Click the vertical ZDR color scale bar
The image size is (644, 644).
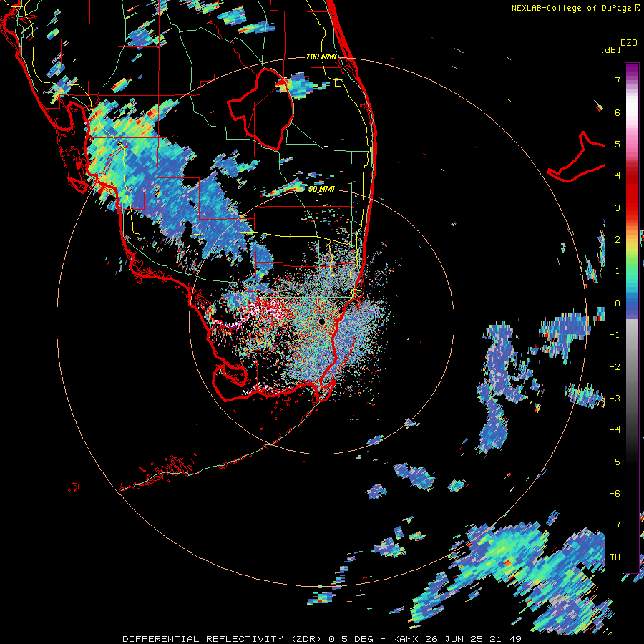[x=632, y=318]
